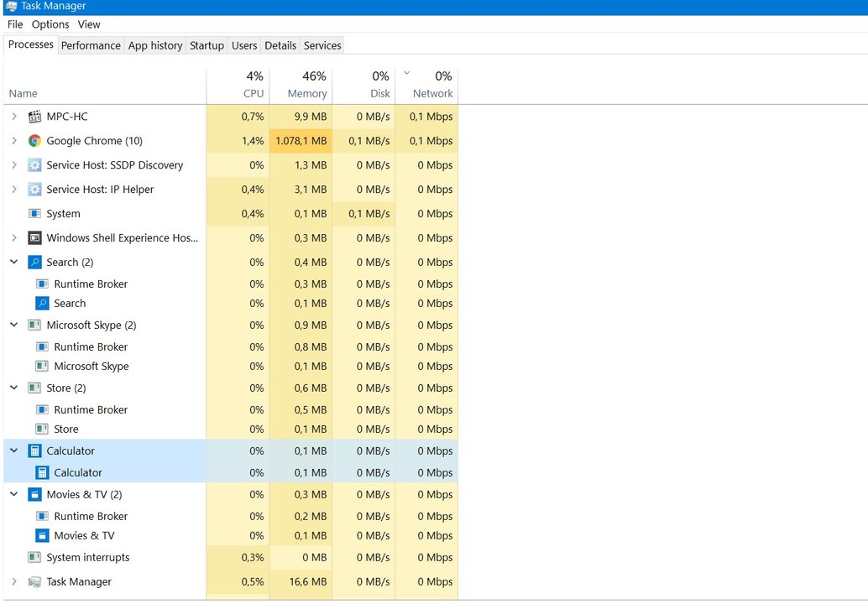The width and height of the screenshot is (868, 604).
Task: Expand the MPC-HC process group
Action: click(14, 117)
